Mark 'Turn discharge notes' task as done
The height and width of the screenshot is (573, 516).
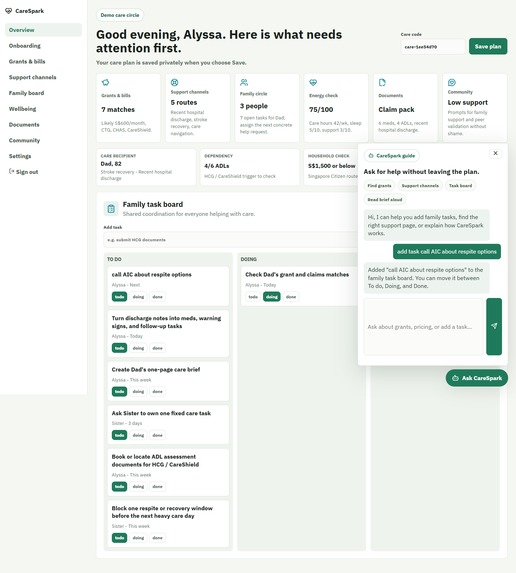[x=158, y=348]
